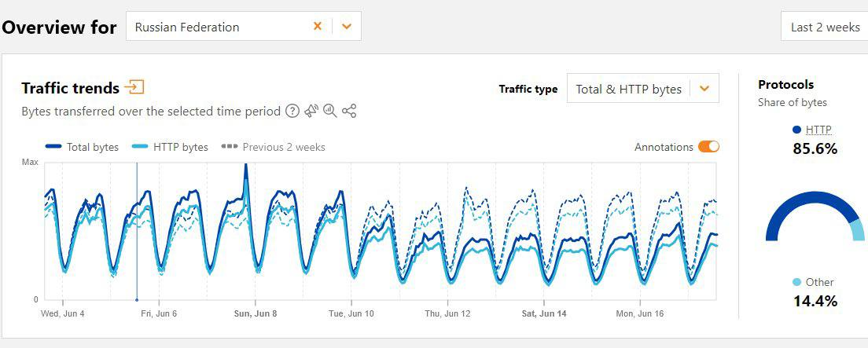Image resolution: width=868 pixels, height=348 pixels.
Task: Toggle Previous 2 weeks series
Action: coord(274,147)
